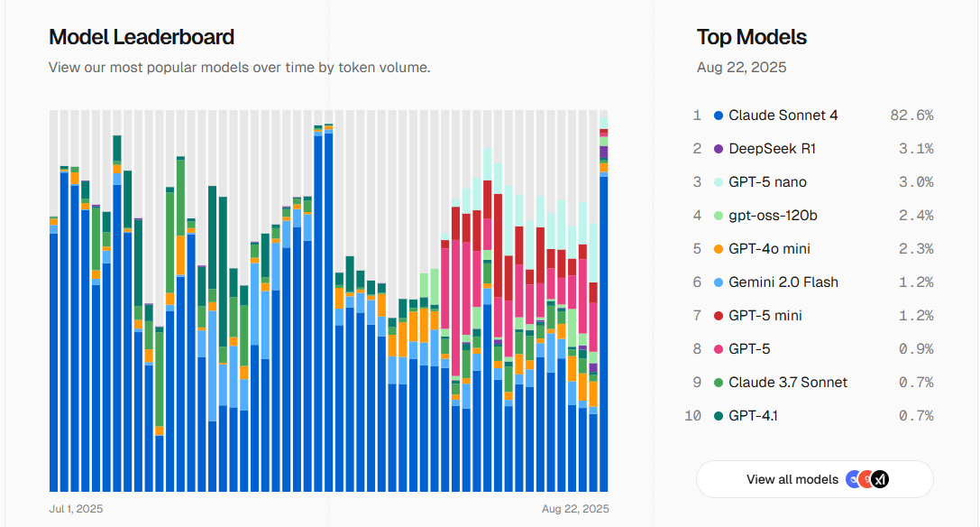Click the blue dot beside Claude Sonnet 4
The width and height of the screenshot is (980, 527).
pyautogui.click(x=719, y=116)
